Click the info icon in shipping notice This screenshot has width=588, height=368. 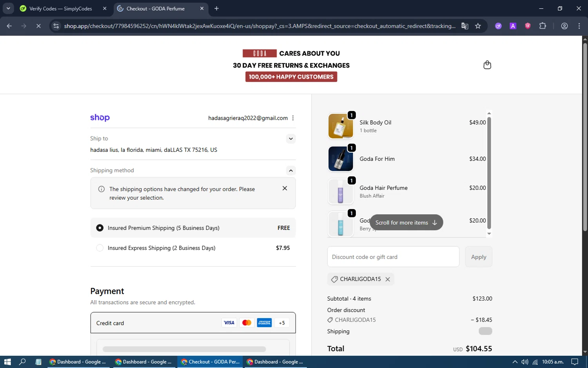click(x=102, y=189)
